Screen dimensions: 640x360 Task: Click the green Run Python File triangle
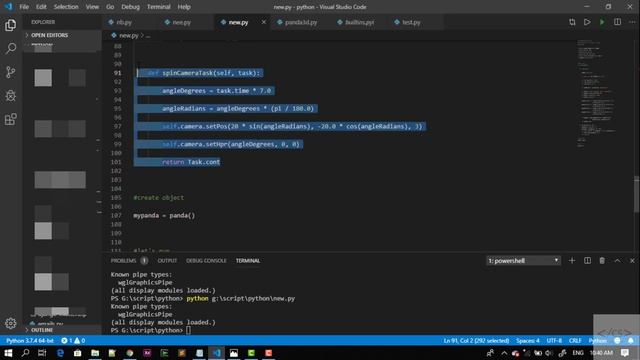point(602,22)
